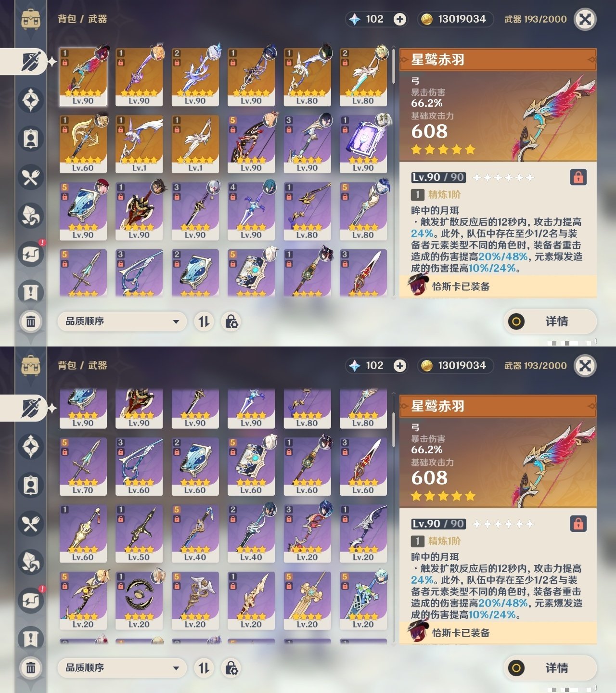Select the Gadgets tab in lower sidebar
The width and height of the screenshot is (616, 693).
click(31, 601)
